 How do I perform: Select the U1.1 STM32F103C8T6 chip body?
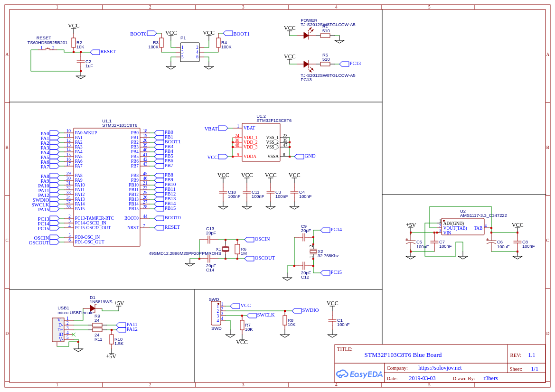106,187
